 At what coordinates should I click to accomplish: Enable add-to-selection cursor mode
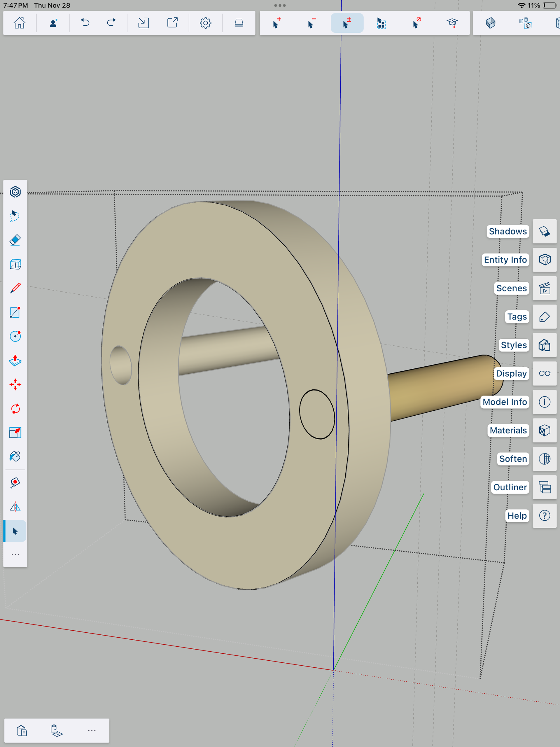click(x=276, y=23)
